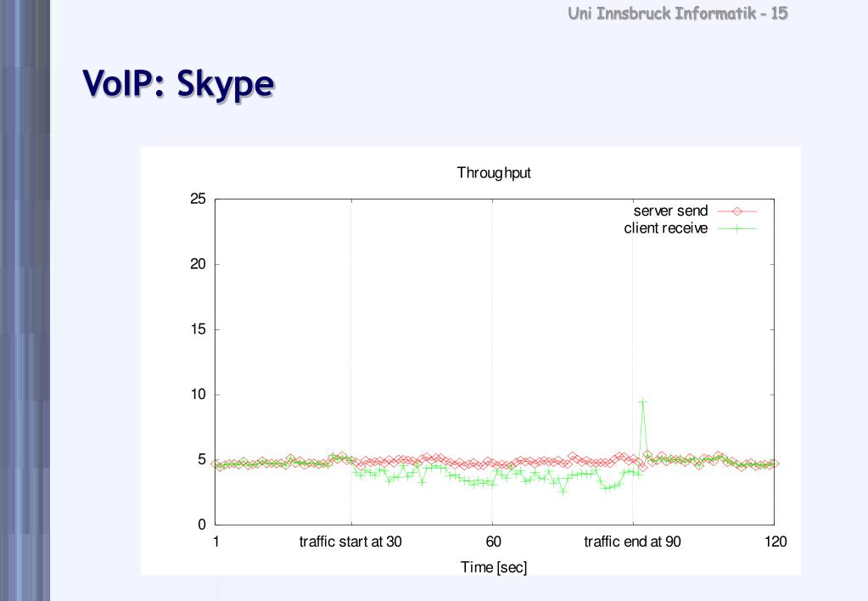The image size is (868, 601).
Task: Click the 'traffic end at 90' axis label
Action: [632, 542]
